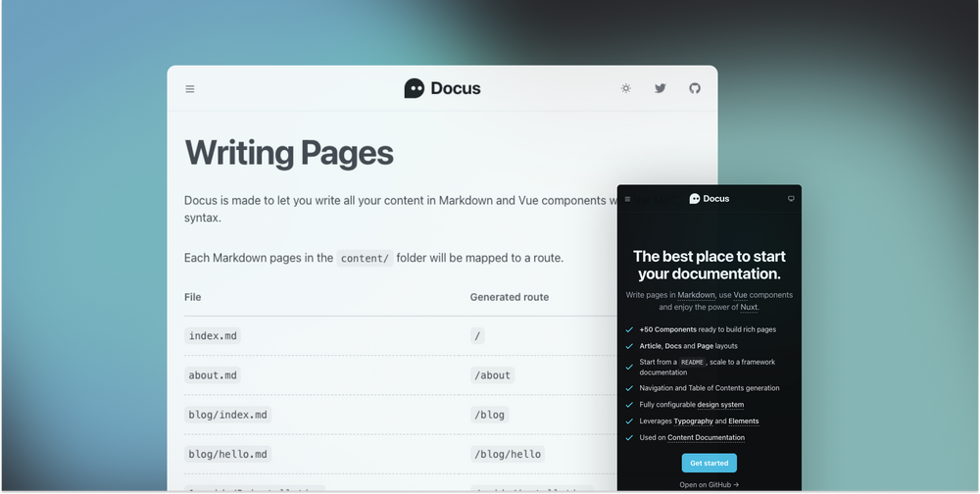Click the Docus logo in the dark window
980x494 pixels.
click(x=710, y=199)
